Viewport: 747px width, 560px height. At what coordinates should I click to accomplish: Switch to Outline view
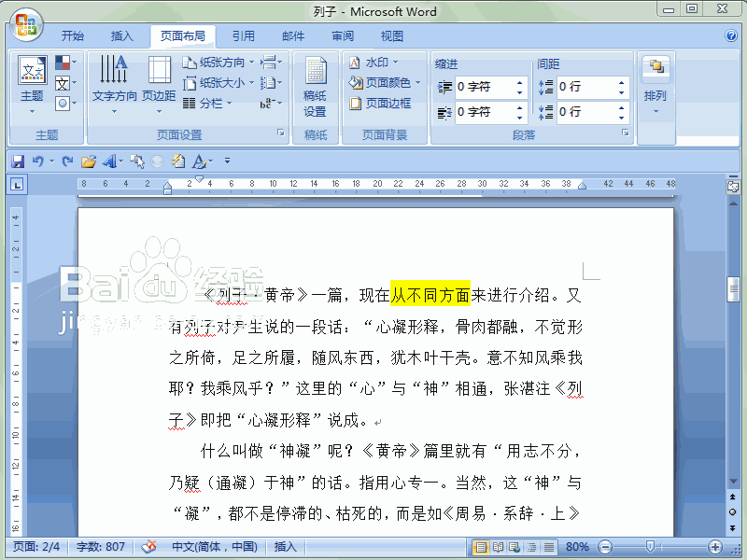tap(531, 547)
